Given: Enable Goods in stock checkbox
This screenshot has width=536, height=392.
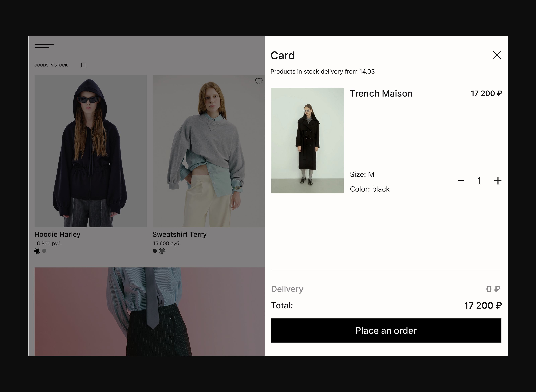Looking at the screenshot, I should tap(83, 65).
